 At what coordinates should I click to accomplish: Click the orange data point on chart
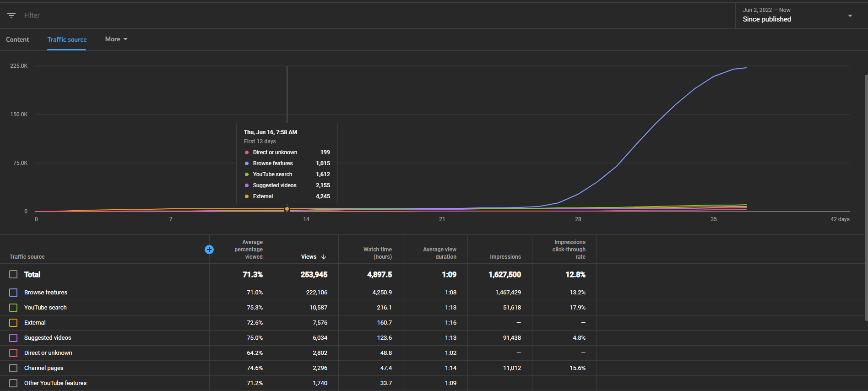point(287,209)
